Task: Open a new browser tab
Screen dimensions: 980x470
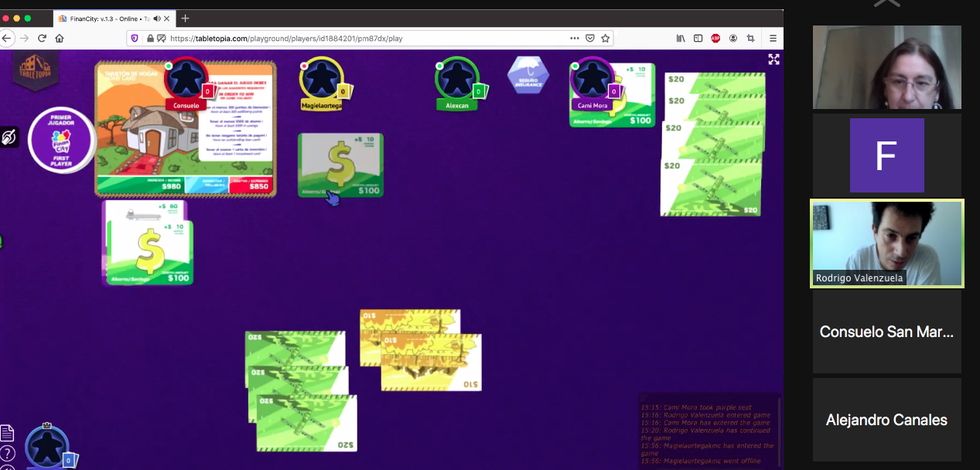Action: (185, 18)
